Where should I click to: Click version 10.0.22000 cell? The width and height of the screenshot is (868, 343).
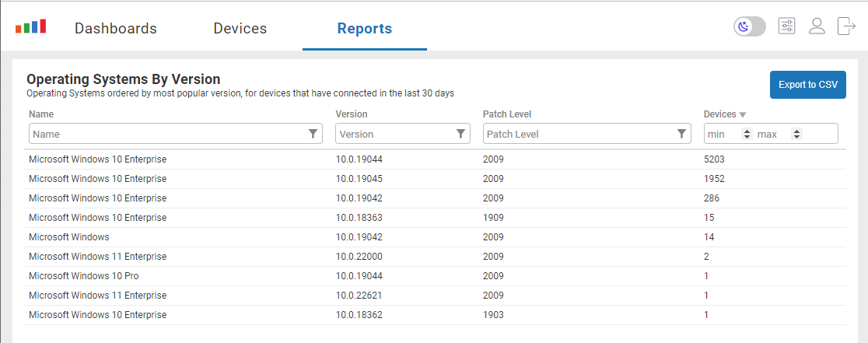point(359,256)
